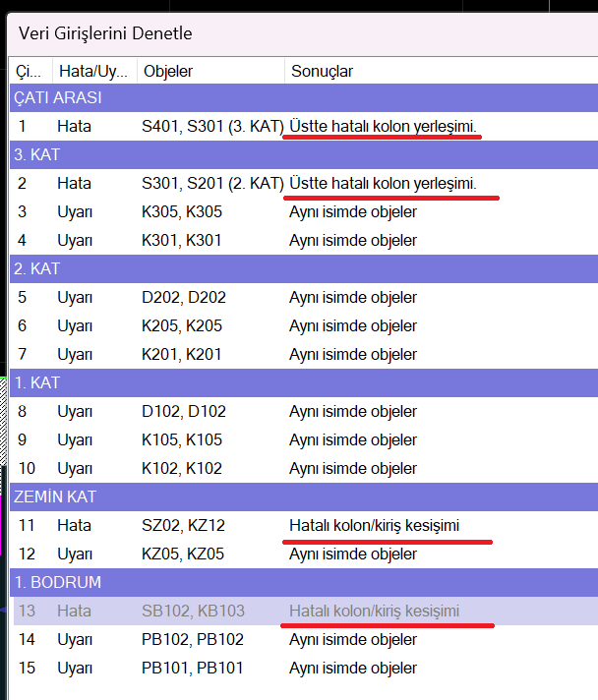Select the 1. BODRUM group header
Screen dimensions: 598x700
coord(58,582)
